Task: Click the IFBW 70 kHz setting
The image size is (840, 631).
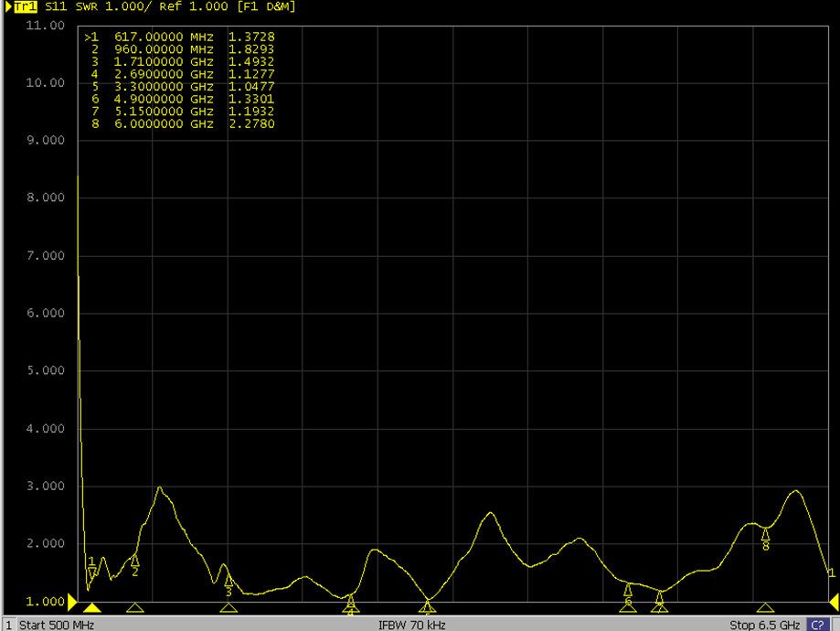Action: tap(412, 626)
